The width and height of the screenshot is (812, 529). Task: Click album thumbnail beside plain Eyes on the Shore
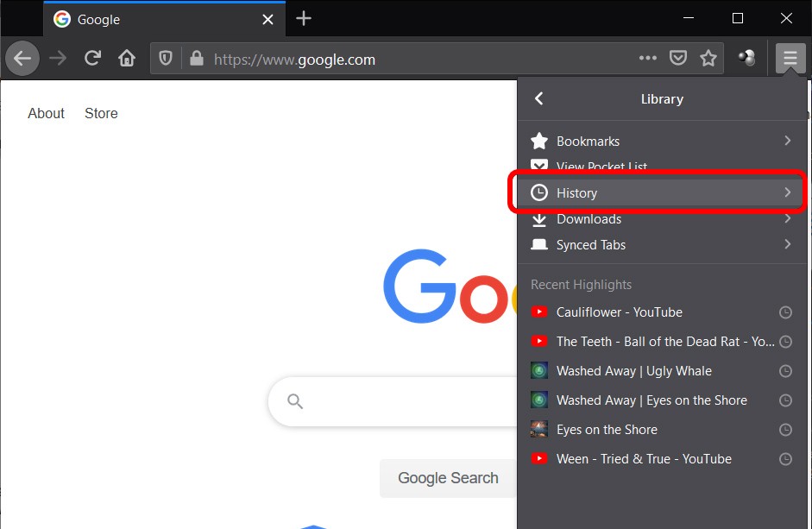click(539, 429)
